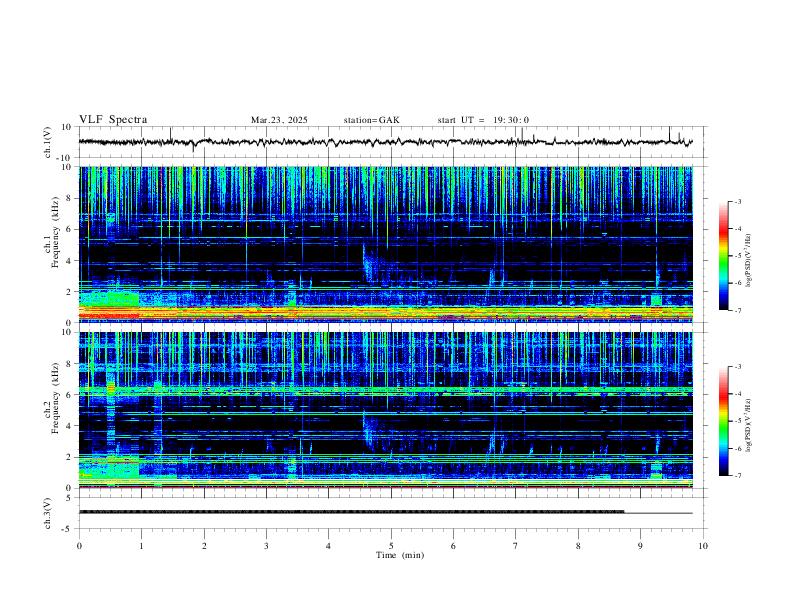Click the "Time (min)" axis label
Image resolution: width=792 pixels, height=612 pixels.
[400, 555]
